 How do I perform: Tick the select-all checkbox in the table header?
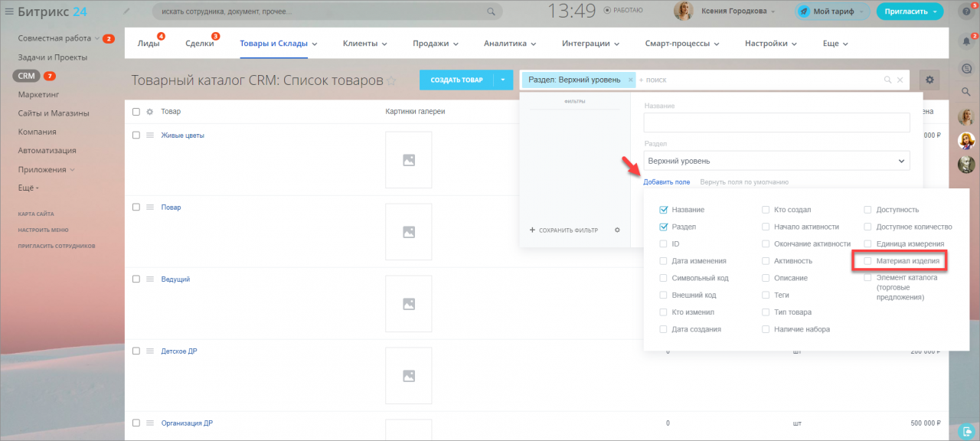pos(136,112)
